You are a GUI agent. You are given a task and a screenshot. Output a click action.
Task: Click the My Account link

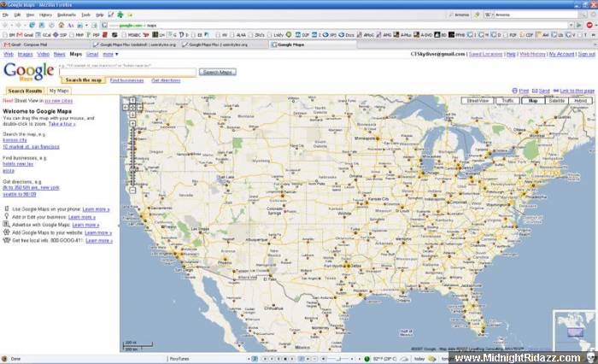(x=561, y=54)
